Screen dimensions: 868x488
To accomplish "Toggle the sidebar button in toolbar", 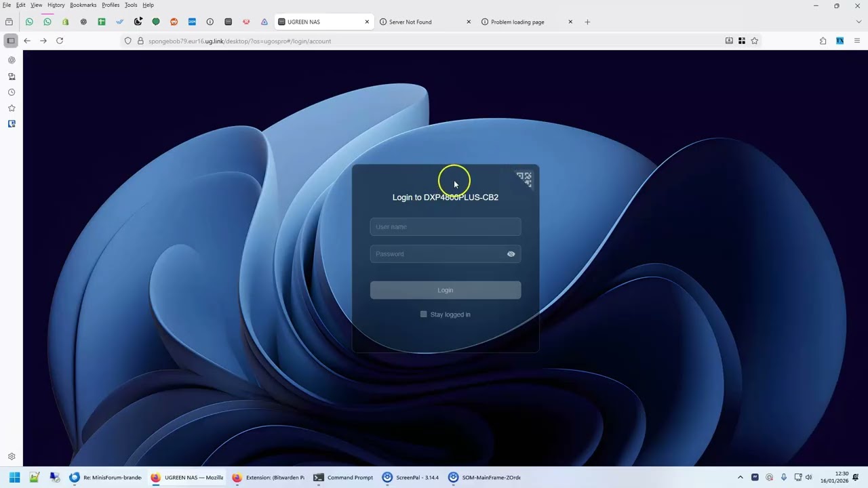I will tap(11, 41).
